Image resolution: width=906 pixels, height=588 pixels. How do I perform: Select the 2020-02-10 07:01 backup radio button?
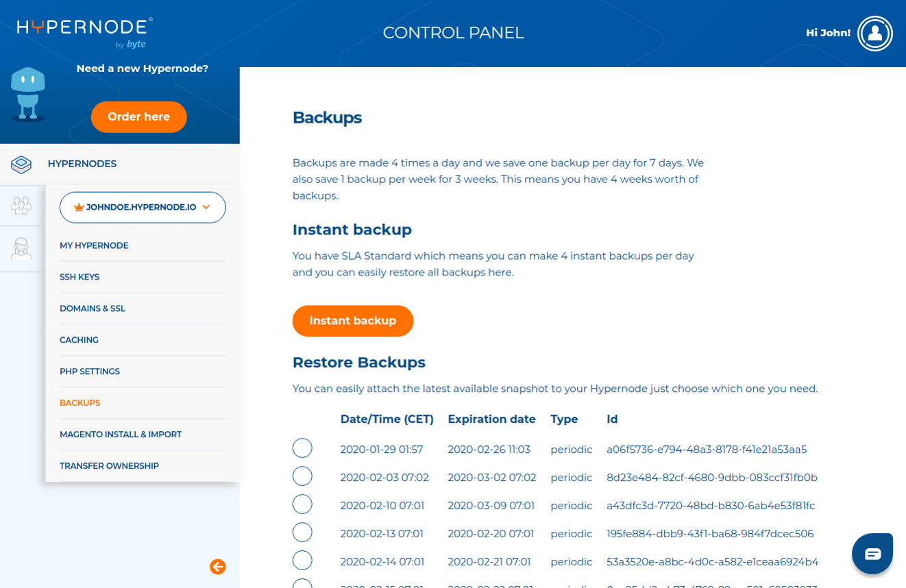302,504
